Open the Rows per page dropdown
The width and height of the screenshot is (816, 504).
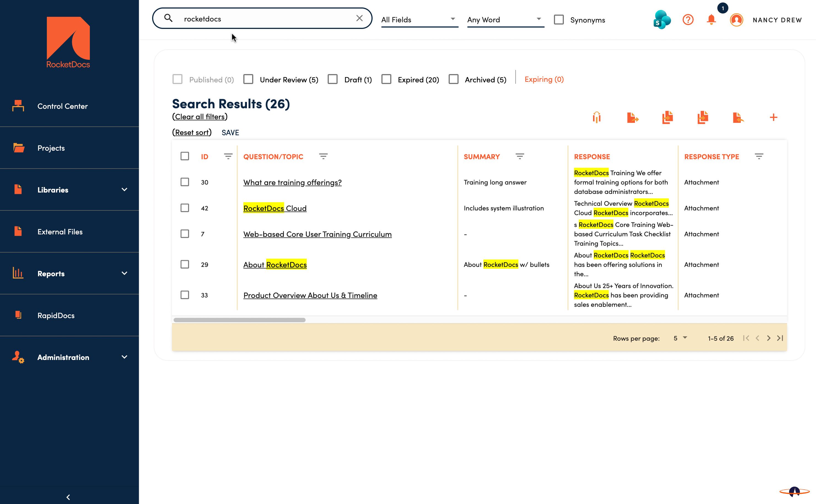[680, 338]
